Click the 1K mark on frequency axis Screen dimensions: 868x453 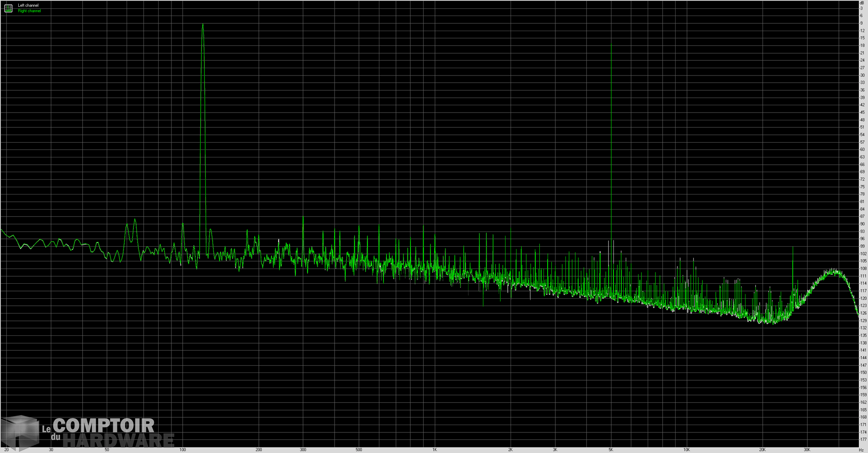(x=435, y=450)
